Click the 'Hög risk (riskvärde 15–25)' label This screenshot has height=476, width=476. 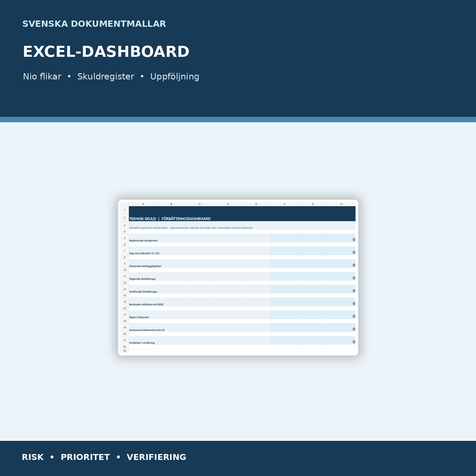point(144,253)
